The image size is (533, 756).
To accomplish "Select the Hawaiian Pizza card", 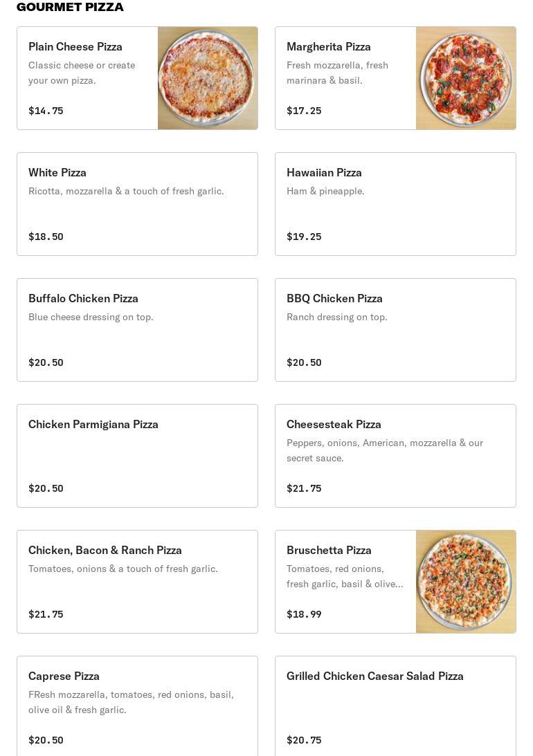I will pyautogui.click(x=395, y=204).
